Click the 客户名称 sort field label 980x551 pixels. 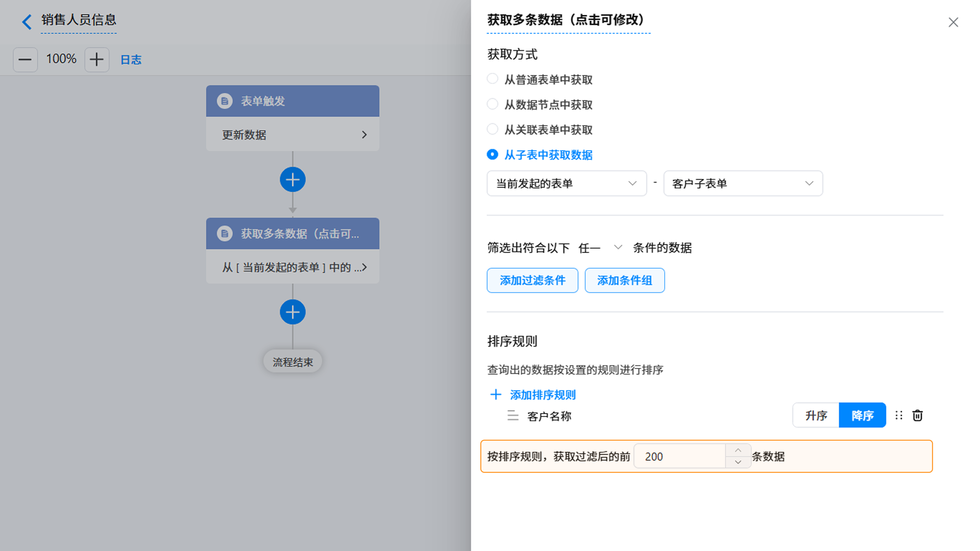pos(549,416)
